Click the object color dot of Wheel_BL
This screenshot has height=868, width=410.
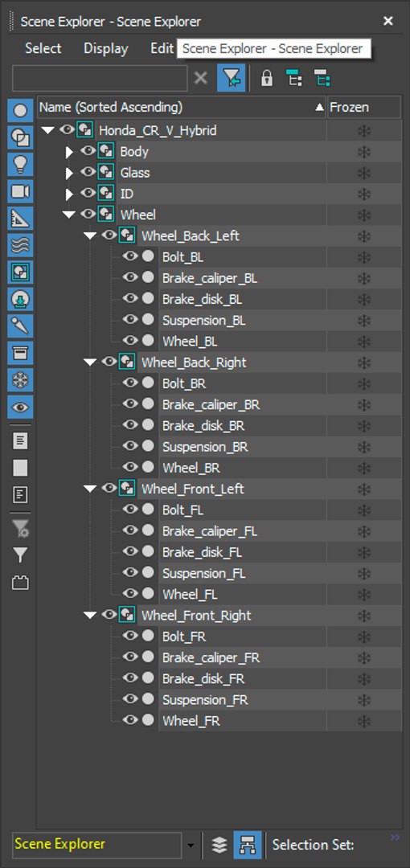tap(148, 340)
